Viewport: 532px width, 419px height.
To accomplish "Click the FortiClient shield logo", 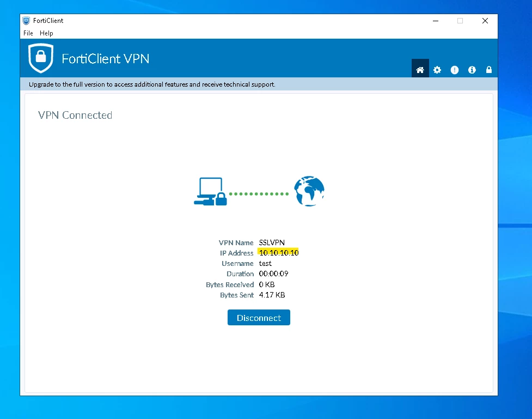I will pos(41,58).
